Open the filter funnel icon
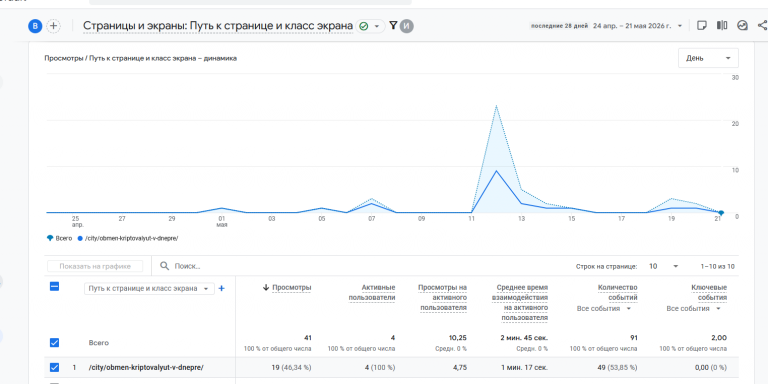Screen dimensions: 768x384 pos(393,25)
